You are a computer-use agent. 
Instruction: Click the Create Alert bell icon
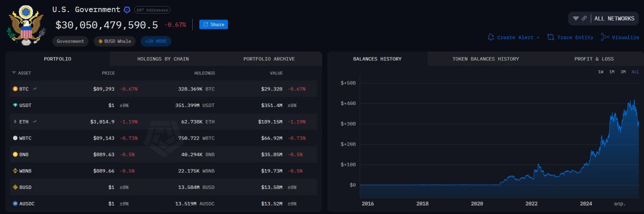491,37
